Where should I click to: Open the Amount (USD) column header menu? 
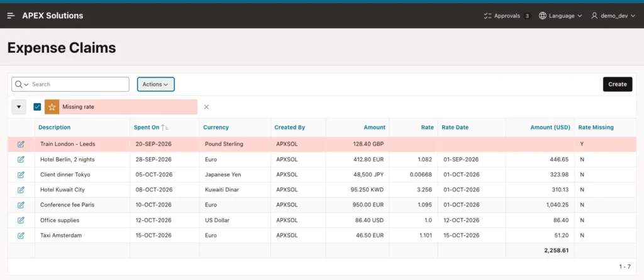pyautogui.click(x=550, y=128)
